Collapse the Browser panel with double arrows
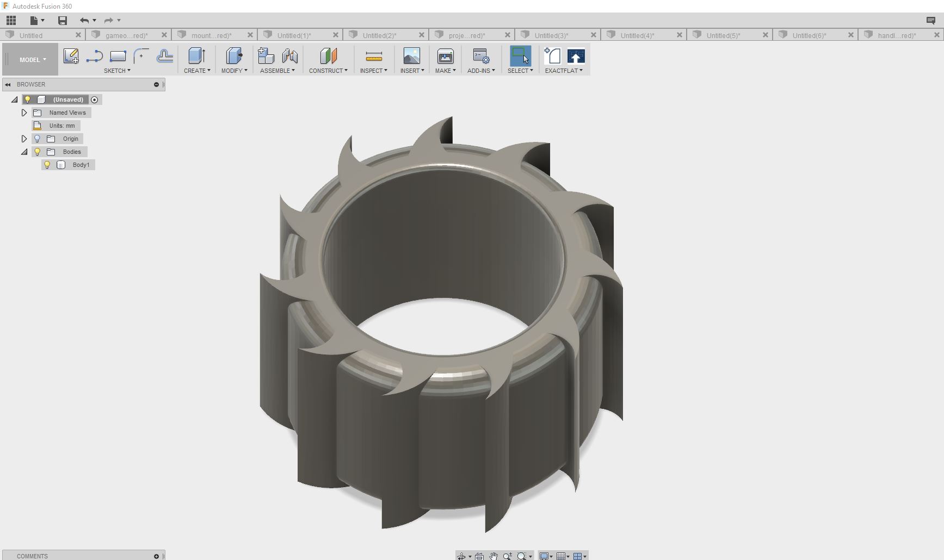The height and width of the screenshot is (560, 944). (x=8, y=84)
